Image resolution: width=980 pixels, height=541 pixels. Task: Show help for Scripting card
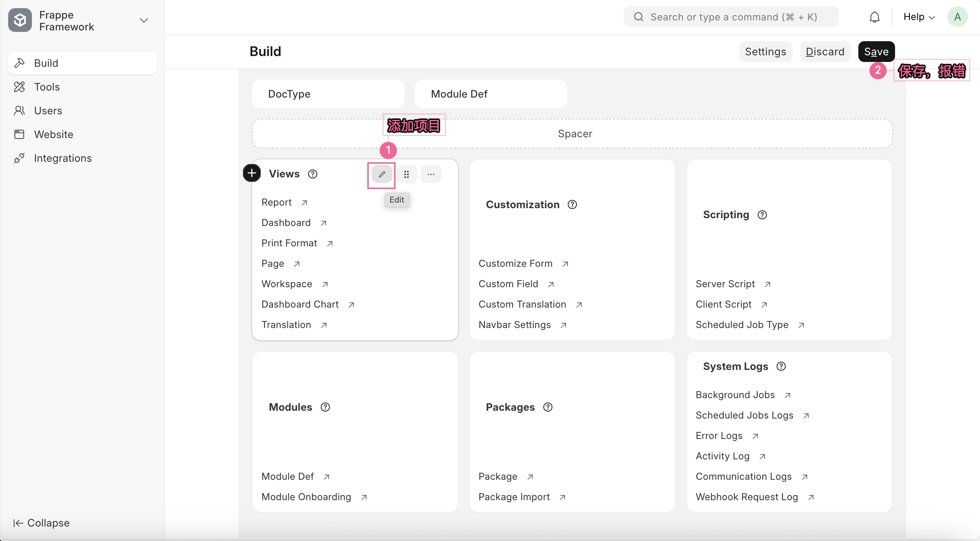[762, 215]
